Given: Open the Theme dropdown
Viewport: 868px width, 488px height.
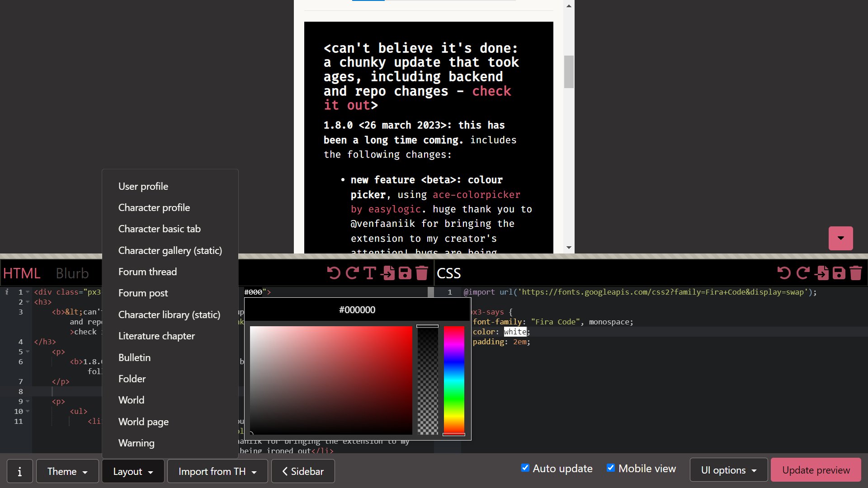Looking at the screenshot, I should click(x=67, y=471).
